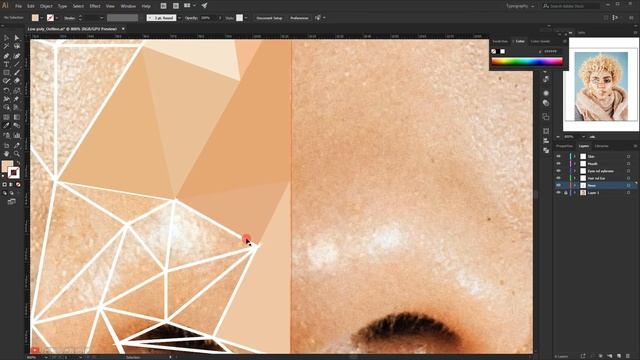This screenshot has height=360, width=640.
Task: Select the Type tool
Action: coord(7,64)
